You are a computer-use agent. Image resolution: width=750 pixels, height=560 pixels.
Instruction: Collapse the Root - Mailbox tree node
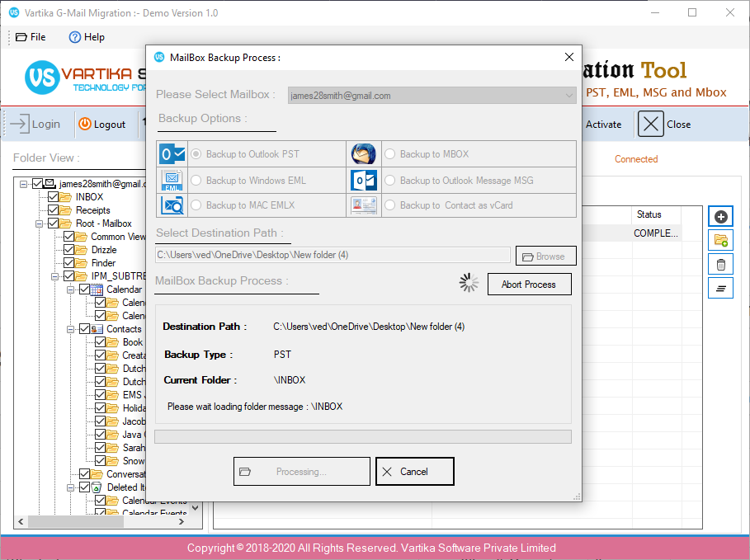(39, 223)
